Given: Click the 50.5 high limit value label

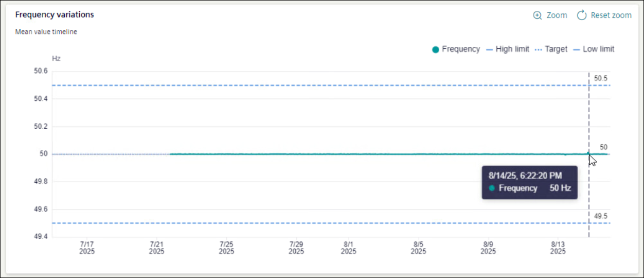Looking at the screenshot, I should pyautogui.click(x=601, y=78).
